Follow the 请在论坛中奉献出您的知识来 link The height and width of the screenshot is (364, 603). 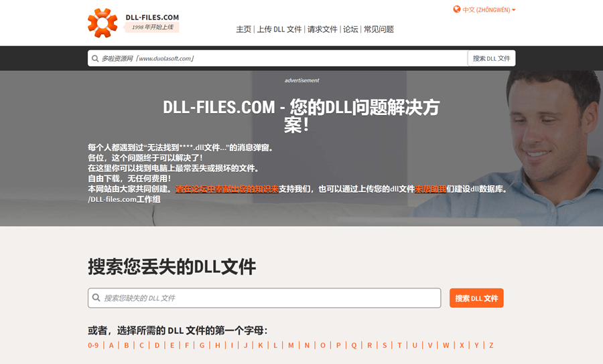[227, 189]
